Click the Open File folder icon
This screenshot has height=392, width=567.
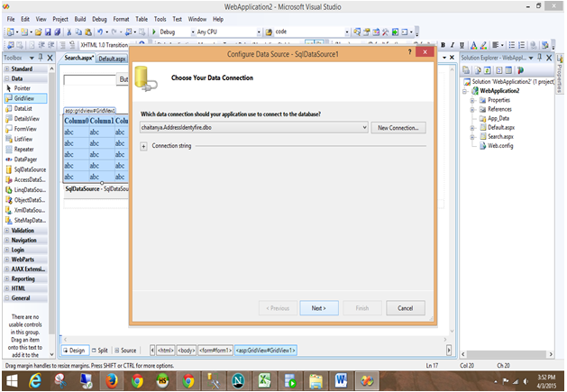[x=39, y=32]
